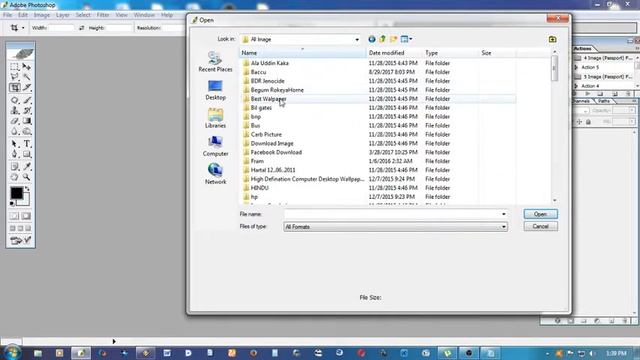Open the Crop tool preset dropdown
640x360 pixels.
23,28
